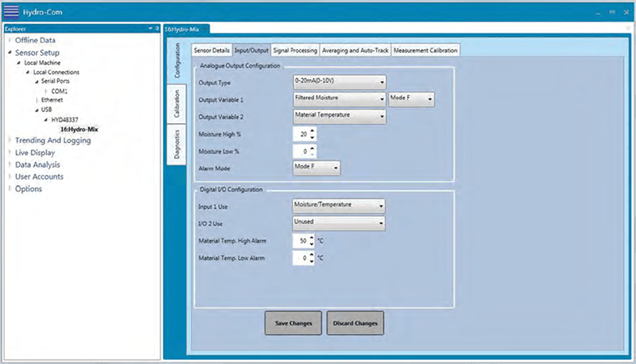Click the Material Temp. High Alarm field
The width and height of the screenshot is (636, 364).
(x=301, y=241)
